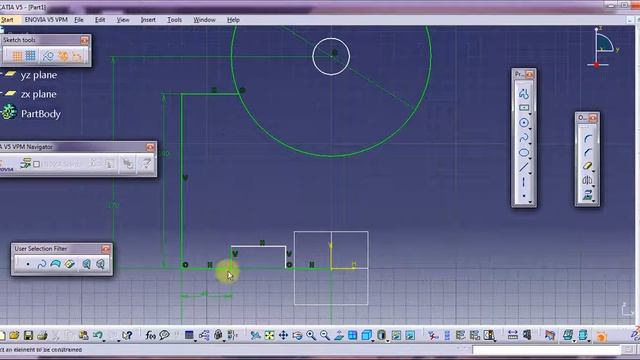
Task: Toggle Construction/Standard Element mode
Action: (x=48, y=56)
